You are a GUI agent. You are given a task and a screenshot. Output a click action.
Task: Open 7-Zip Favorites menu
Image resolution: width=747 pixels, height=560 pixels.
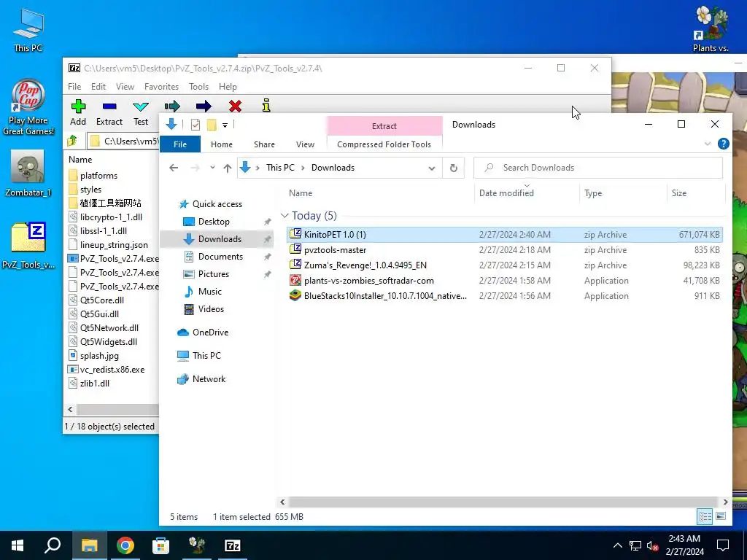161,87
